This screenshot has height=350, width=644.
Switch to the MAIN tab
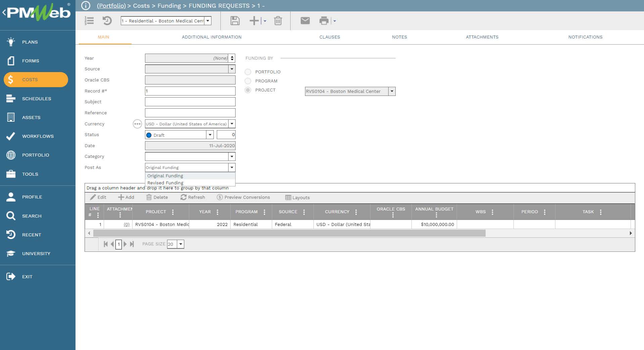[x=103, y=37]
